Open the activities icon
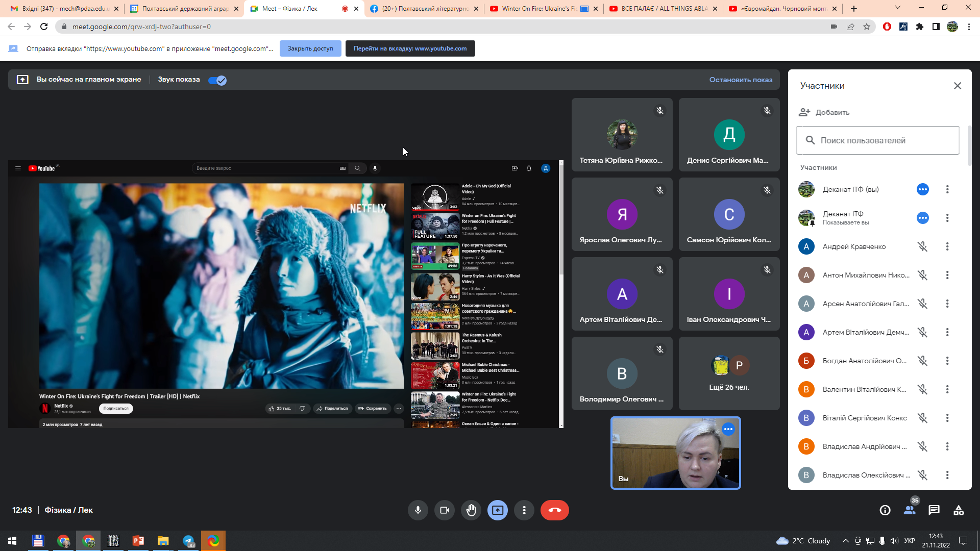 coord(959,510)
